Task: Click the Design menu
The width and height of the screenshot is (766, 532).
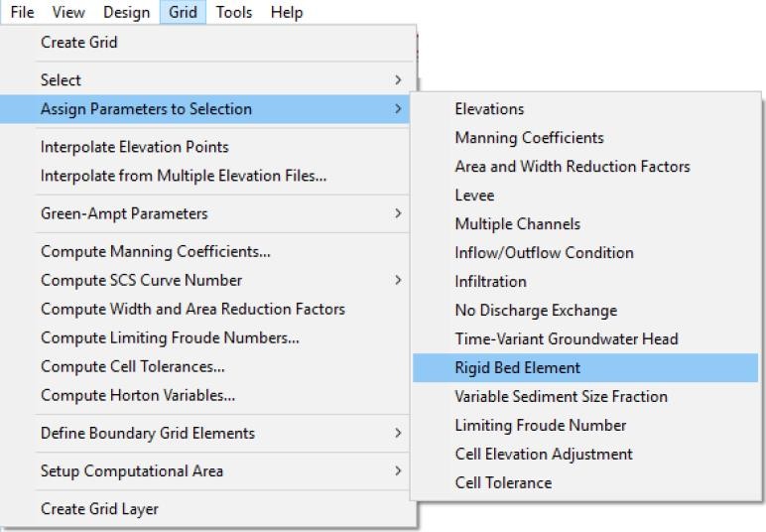Action: 126,13
